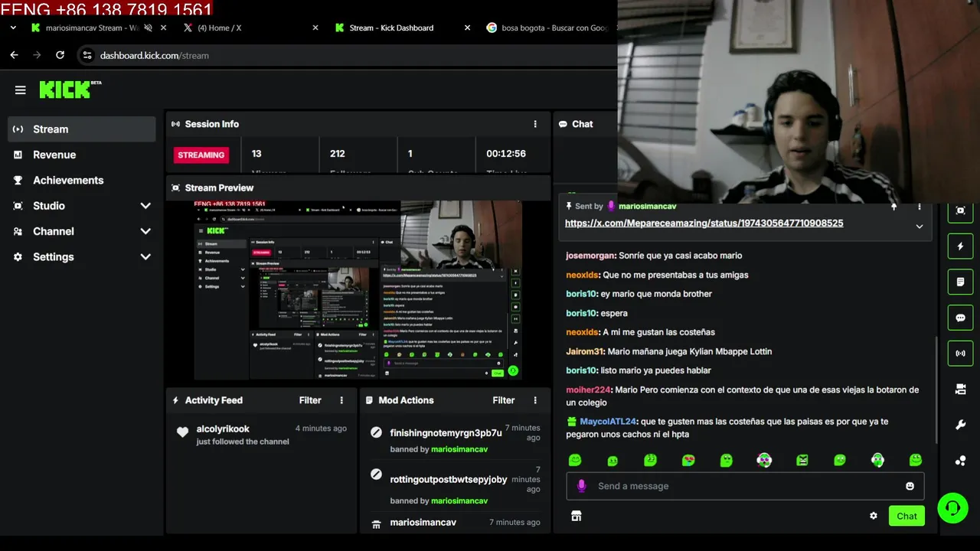Viewport: 980px width, 551px height.
Task: Open the browser tab list dropdown
Action: 13,28
